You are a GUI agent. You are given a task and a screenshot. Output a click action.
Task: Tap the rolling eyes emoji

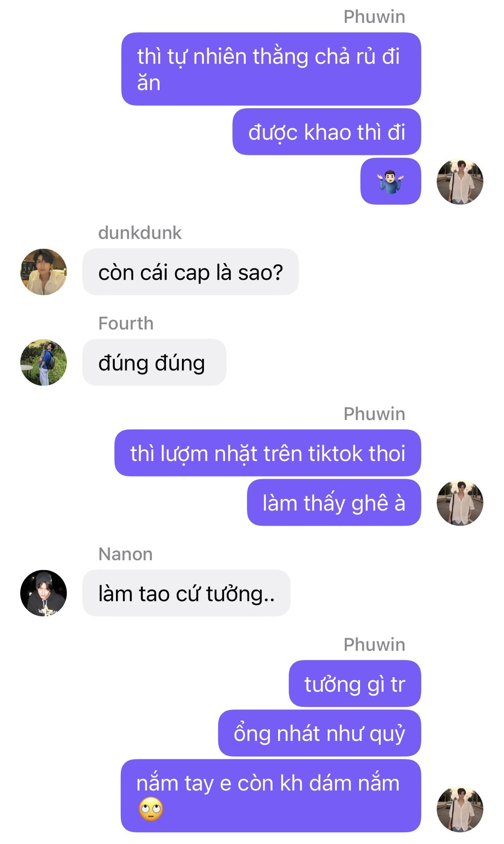point(151,809)
